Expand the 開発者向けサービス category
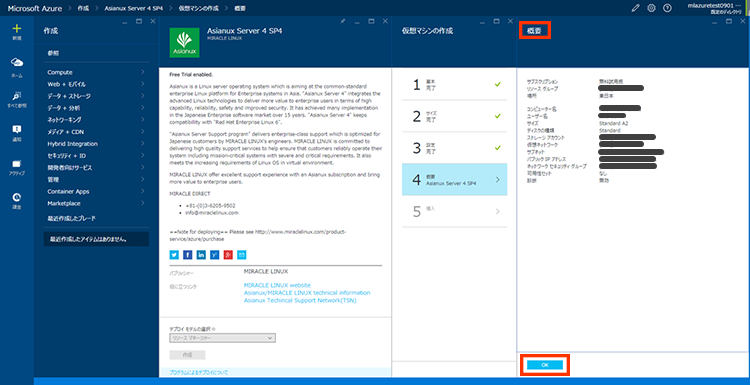 (x=96, y=168)
